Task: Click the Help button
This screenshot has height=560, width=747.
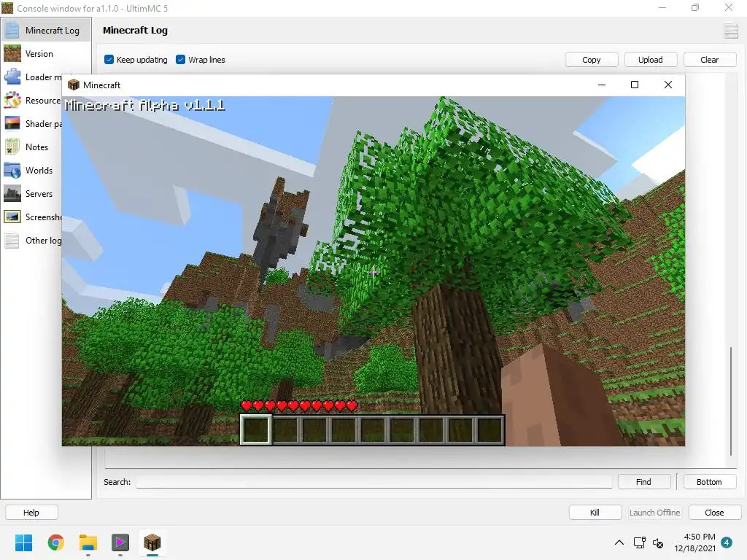Action: tap(31, 513)
